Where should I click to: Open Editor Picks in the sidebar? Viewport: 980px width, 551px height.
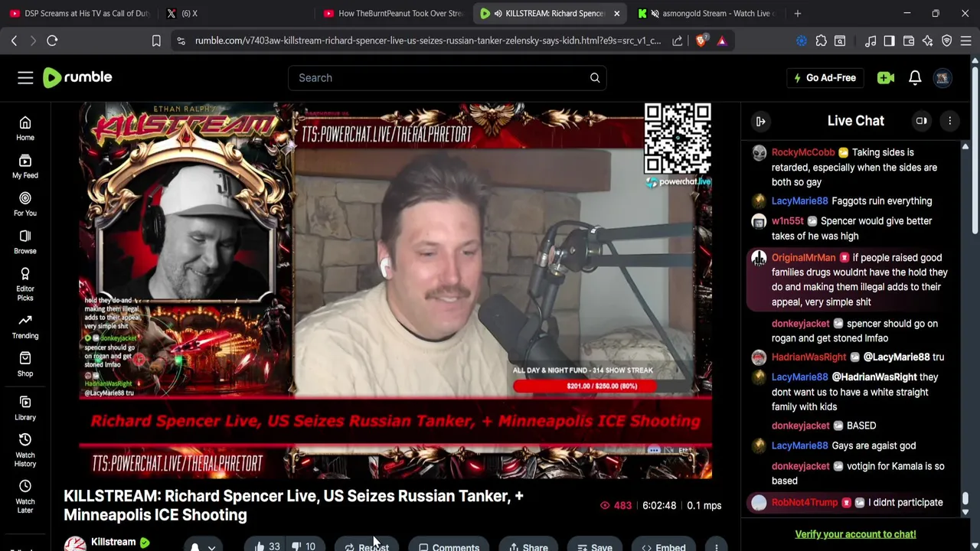pos(25,284)
